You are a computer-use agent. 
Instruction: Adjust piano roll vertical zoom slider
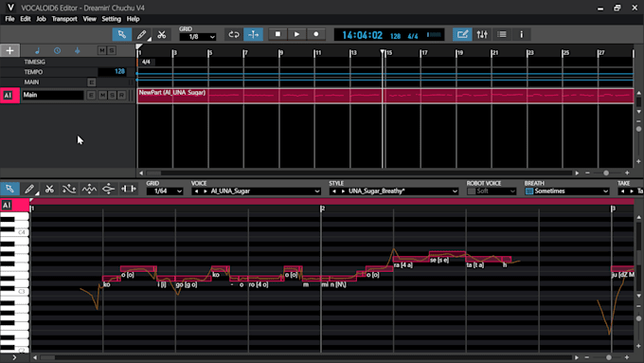coord(638,318)
